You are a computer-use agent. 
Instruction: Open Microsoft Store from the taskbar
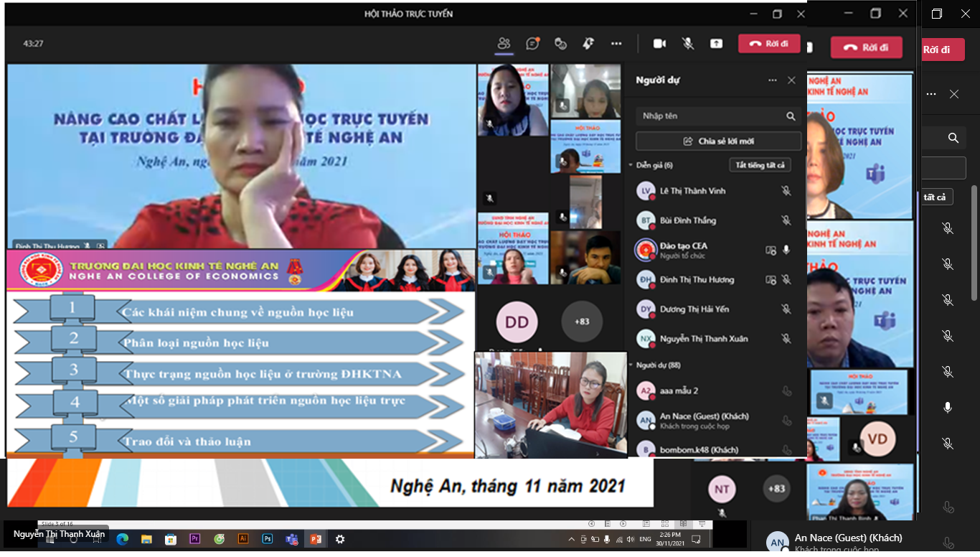tap(171, 539)
